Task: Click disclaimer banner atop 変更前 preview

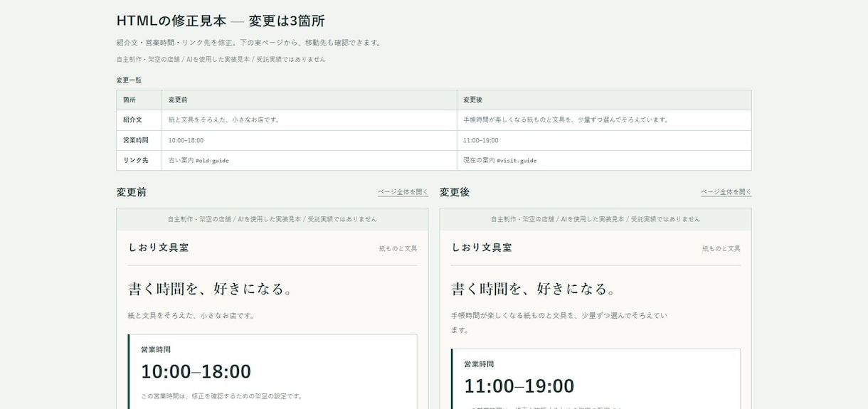Action: (x=272, y=219)
